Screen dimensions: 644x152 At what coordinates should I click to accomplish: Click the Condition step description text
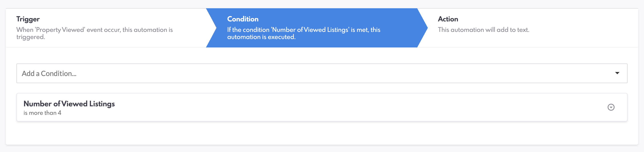[x=303, y=30]
